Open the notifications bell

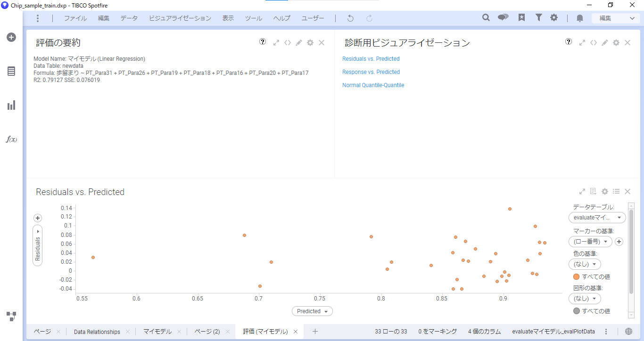(x=580, y=18)
